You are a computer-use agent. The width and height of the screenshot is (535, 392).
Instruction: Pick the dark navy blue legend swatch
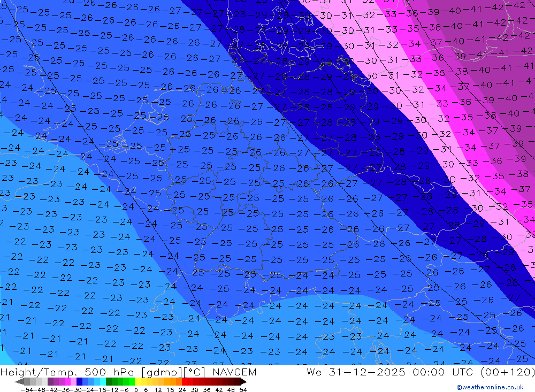(80, 381)
